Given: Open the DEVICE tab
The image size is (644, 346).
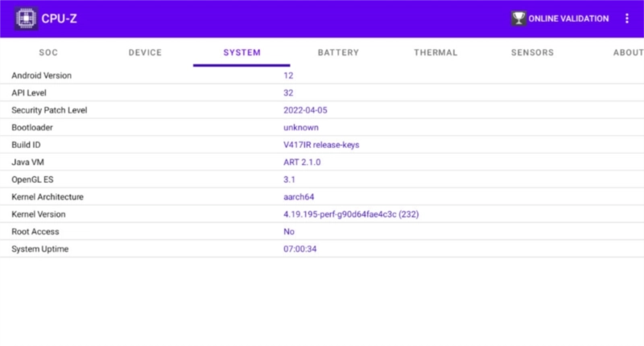Looking at the screenshot, I should pyautogui.click(x=145, y=53).
